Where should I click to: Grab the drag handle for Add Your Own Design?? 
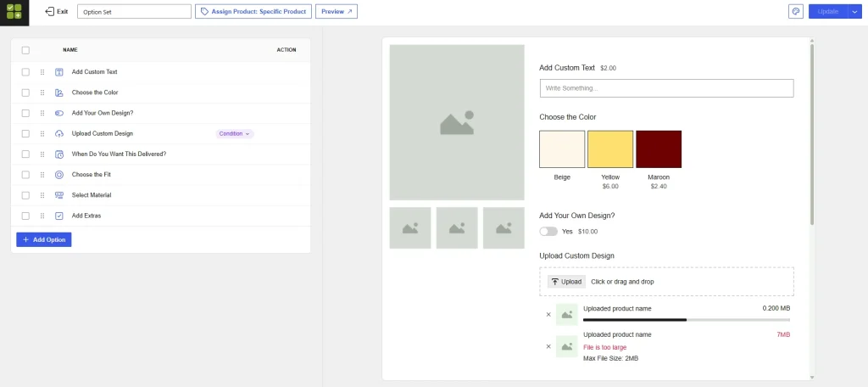(x=42, y=113)
